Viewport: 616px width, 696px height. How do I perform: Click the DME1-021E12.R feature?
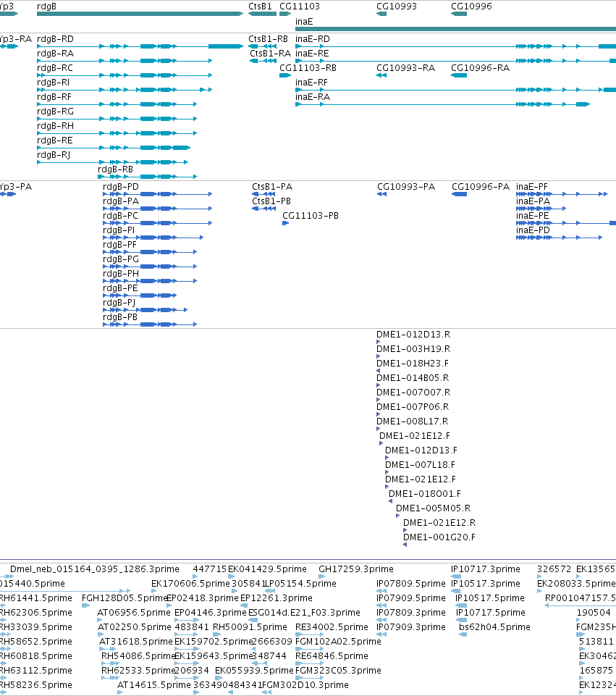tap(405, 530)
